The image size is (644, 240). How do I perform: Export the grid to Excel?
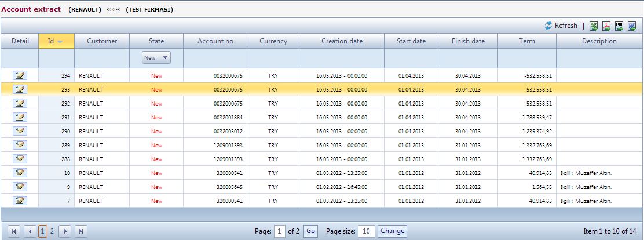click(594, 26)
